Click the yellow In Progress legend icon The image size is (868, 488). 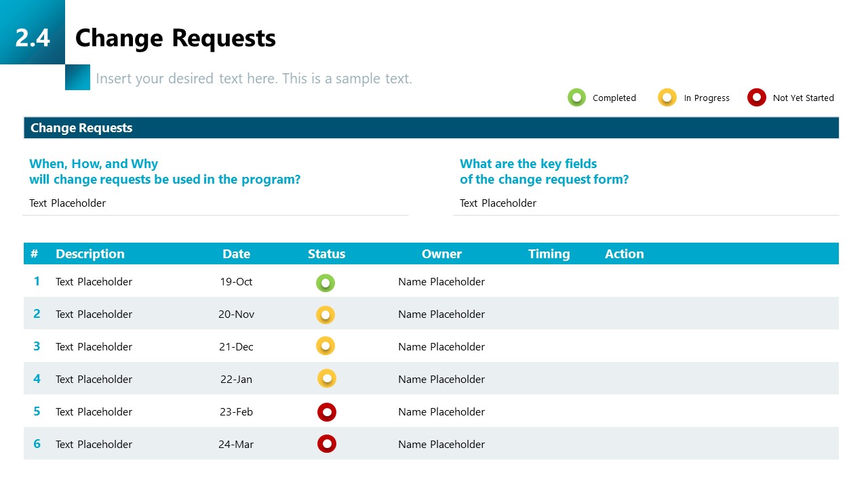pyautogui.click(x=667, y=98)
